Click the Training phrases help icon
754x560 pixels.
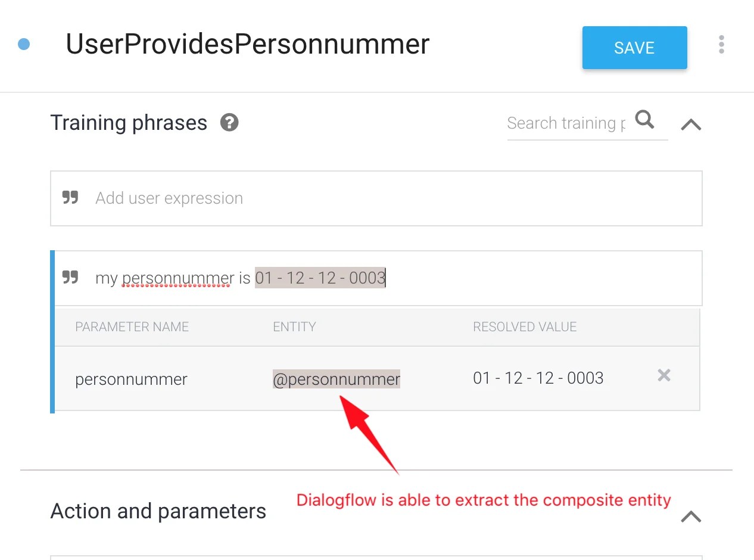click(x=229, y=122)
